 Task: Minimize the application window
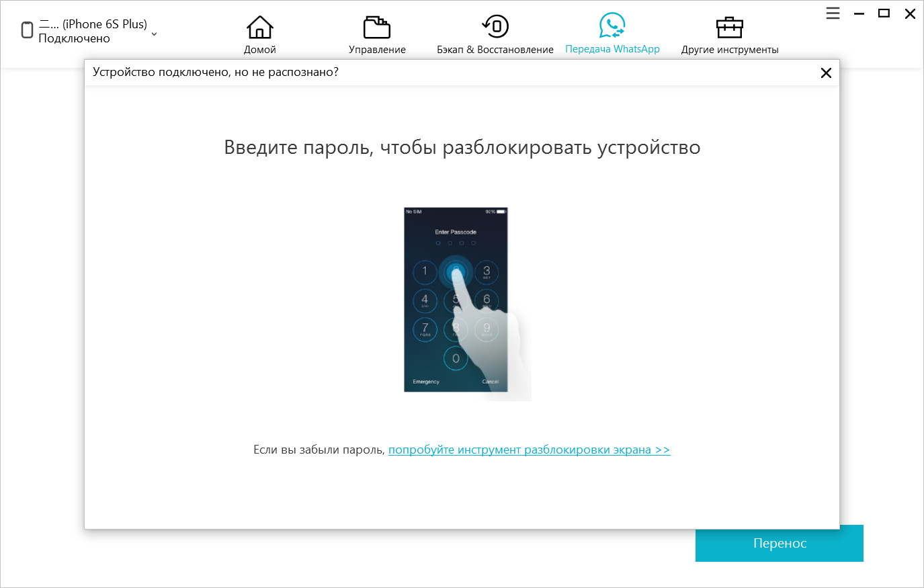859,13
